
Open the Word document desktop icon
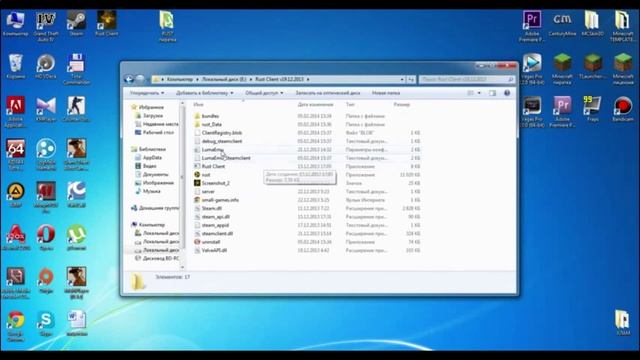(76, 323)
